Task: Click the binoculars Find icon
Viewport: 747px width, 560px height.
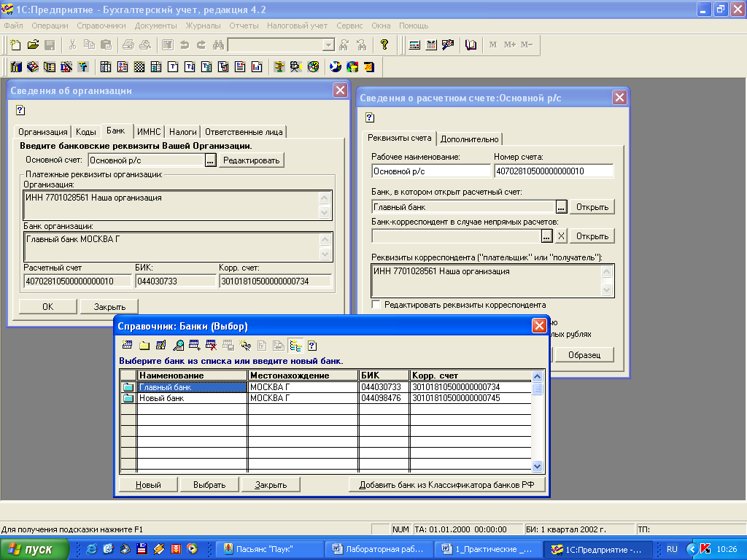Action: (218, 44)
